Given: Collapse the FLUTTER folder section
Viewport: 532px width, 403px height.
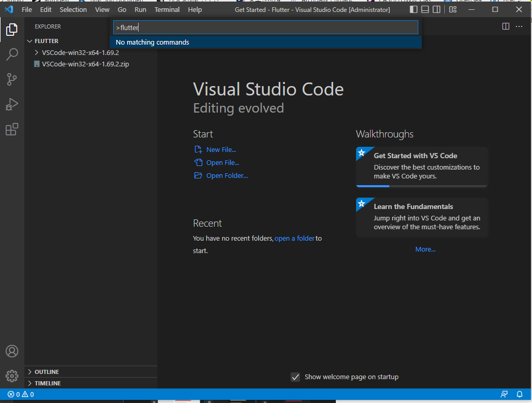Looking at the screenshot, I should point(30,41).
